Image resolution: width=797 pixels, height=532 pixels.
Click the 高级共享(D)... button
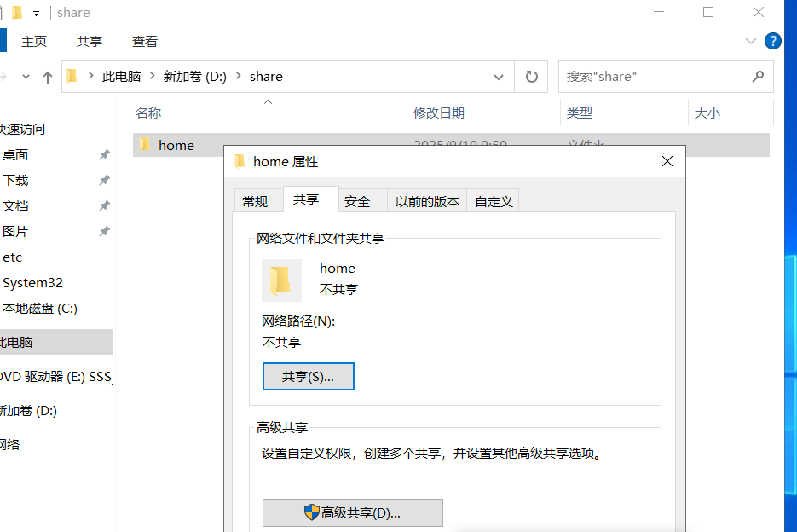coord(352,512)
